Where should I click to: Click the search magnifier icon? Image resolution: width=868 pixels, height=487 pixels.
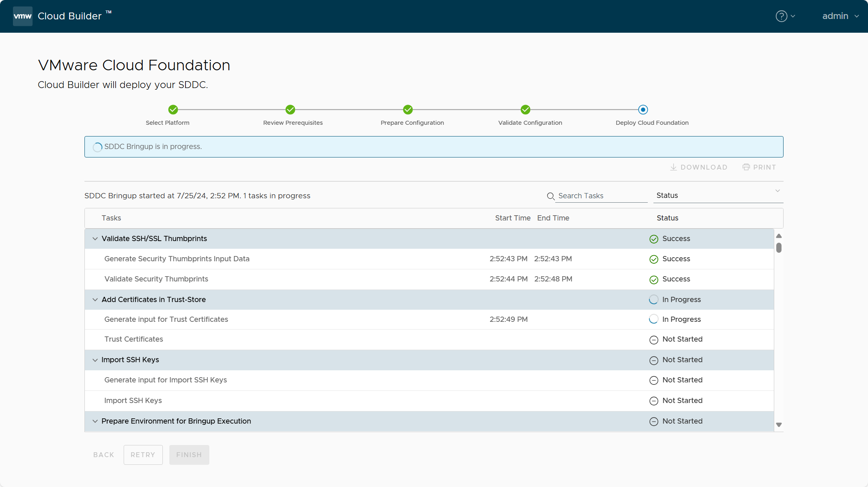tap(550, 196)
